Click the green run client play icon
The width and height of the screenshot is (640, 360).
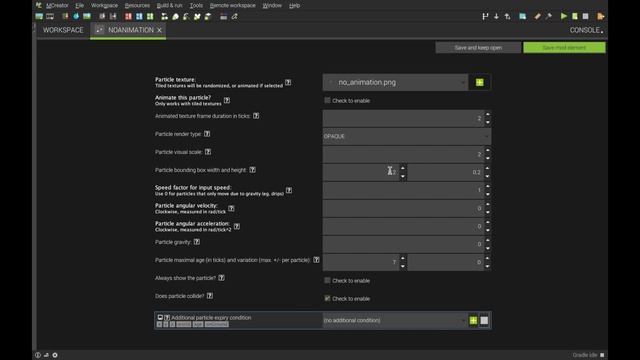point(564,16)
